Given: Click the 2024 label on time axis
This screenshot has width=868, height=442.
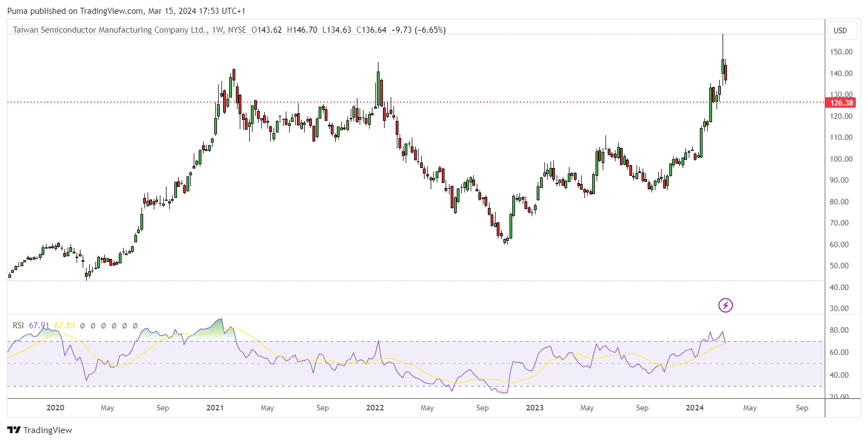Looking at the screenshot, I should tap(695, 408).
